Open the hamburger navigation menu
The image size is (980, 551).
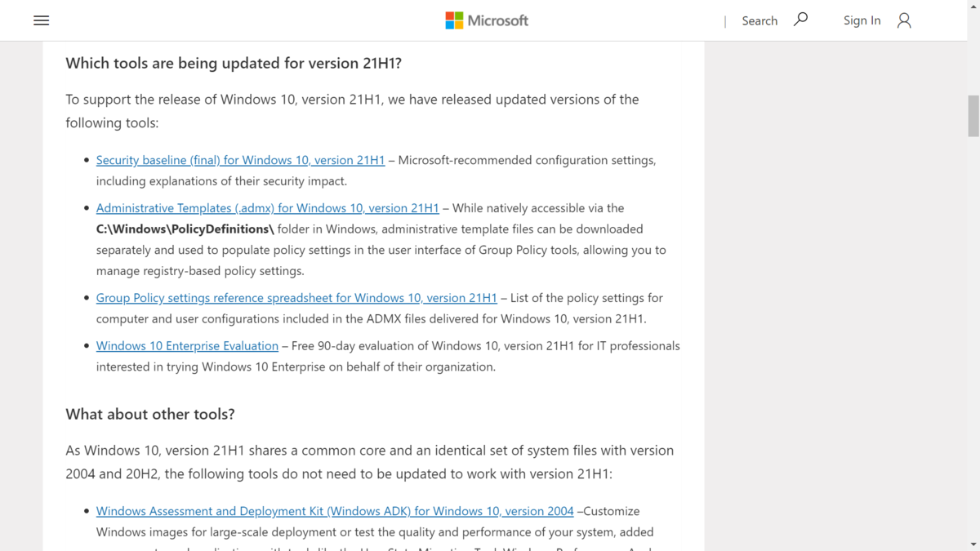tap(42, 20)
